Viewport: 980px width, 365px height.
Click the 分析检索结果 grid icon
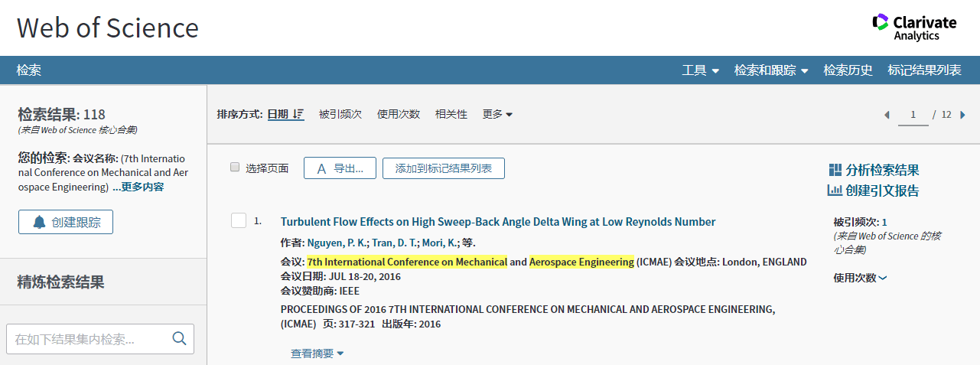[x=835, y=170]
